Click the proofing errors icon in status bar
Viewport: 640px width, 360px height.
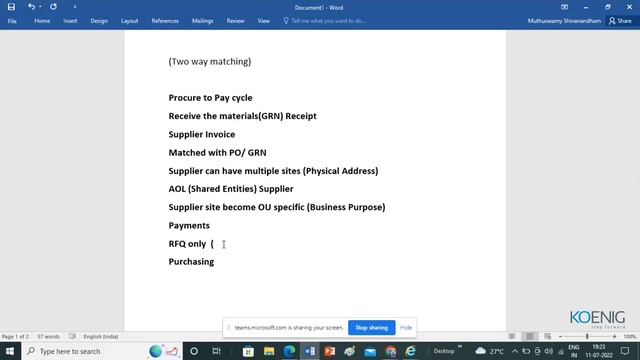(72, 337)
